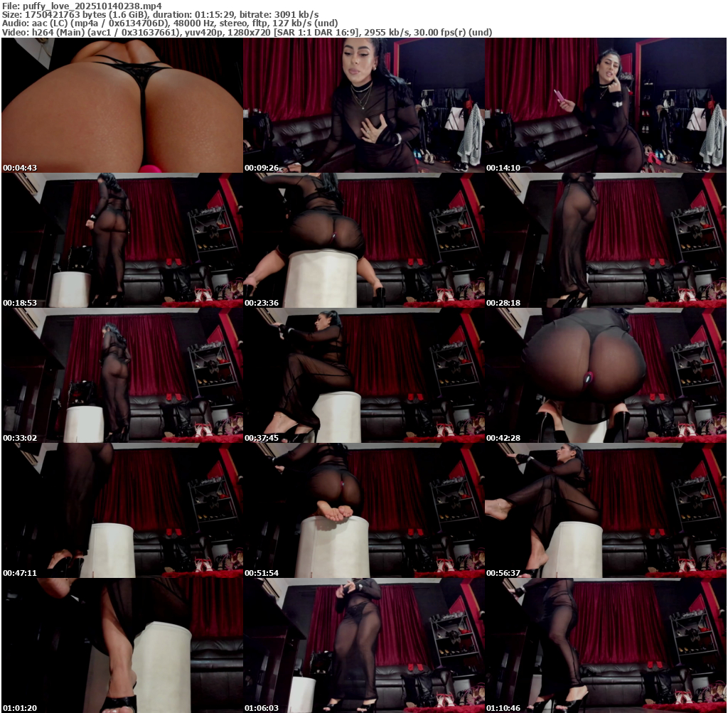Viewport: 728px width, 713px height.
Task: Select the 'Video: h264 (Main)' info line
Action: [247, 32]
